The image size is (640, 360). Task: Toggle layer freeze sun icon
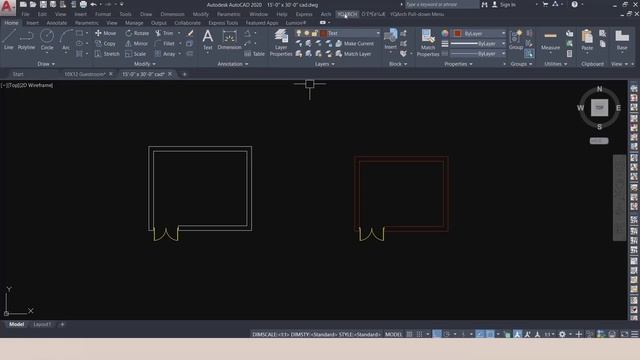click(307, 33)
